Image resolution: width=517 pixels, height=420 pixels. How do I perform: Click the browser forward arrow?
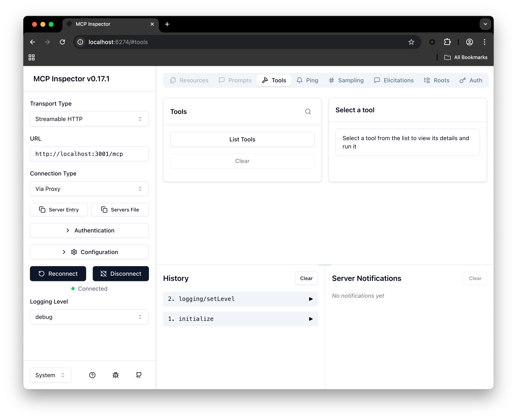[47, 42]
